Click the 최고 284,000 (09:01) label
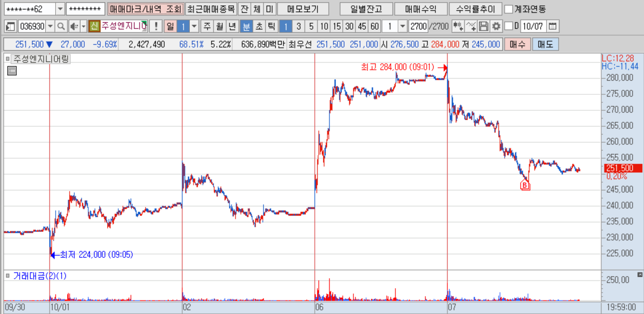This screenshot has height=314, width=644. coord(398,67)
